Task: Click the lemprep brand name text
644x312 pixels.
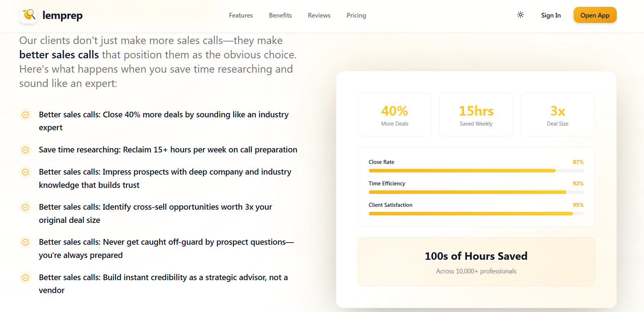Action: click(63, 15)
